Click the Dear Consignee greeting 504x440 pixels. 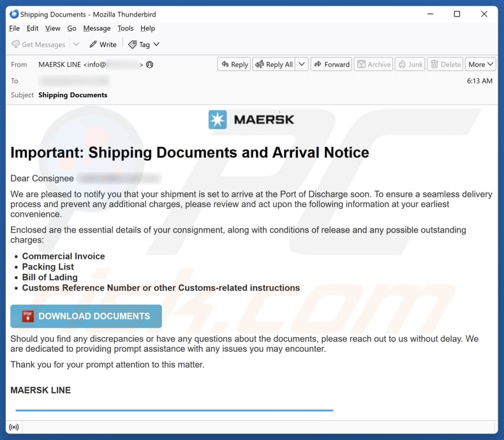(42, 178)
